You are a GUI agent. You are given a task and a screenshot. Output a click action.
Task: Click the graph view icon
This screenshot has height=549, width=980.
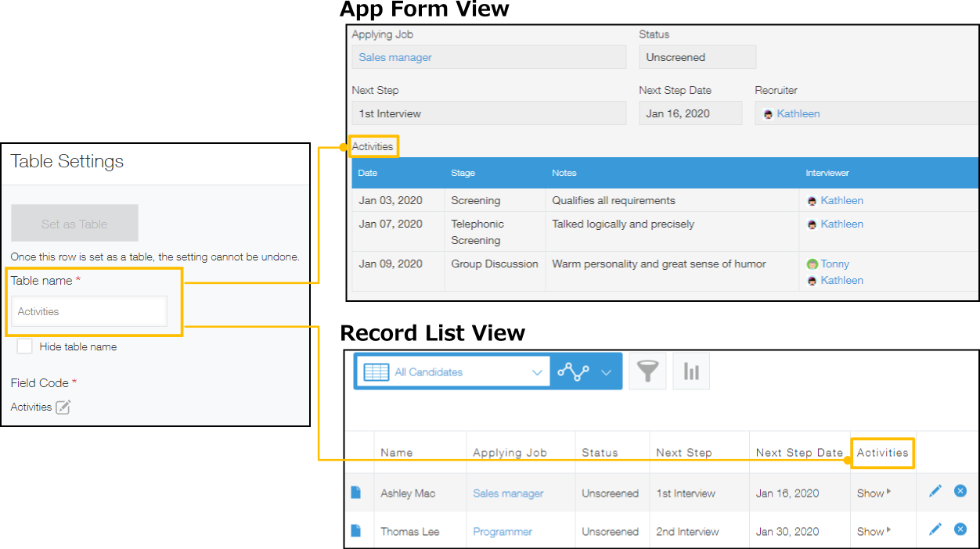pyautogui.click(x=573, y=371)
